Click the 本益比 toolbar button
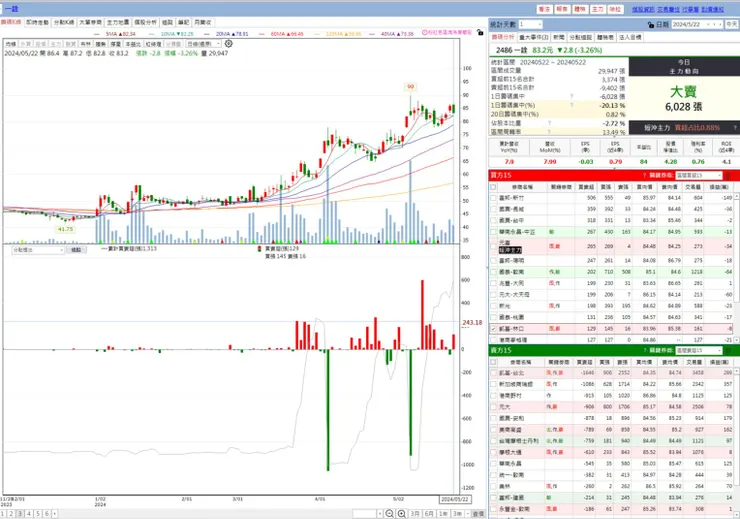 (x=133, y=44)
